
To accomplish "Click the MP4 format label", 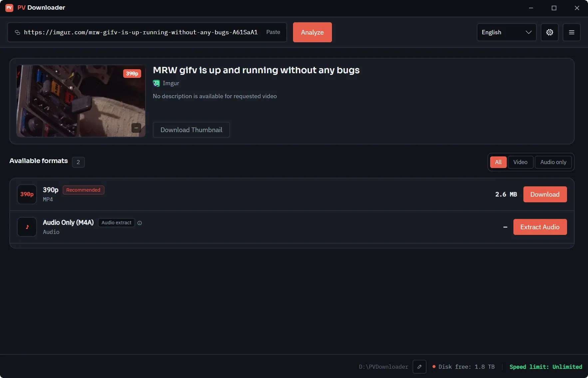I will (48, 199).
